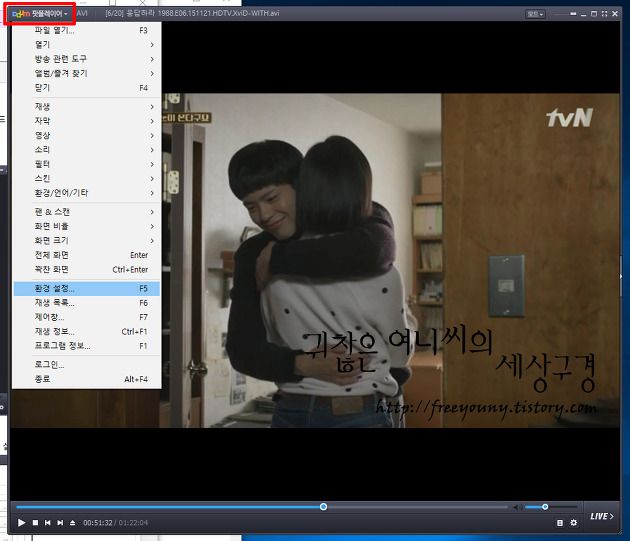The width and height of the screenshot is (630, 541).
Task: Open 제어창... (F7)
Action: point(87,317)
